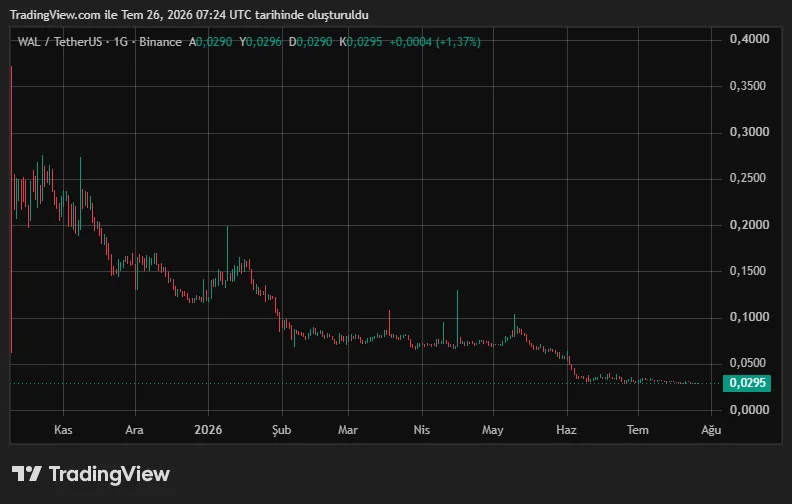The height and width of the screenshot is (504, 792).
Task: Select the WAL / TetherUS symbol title
Action: [60, 42]
